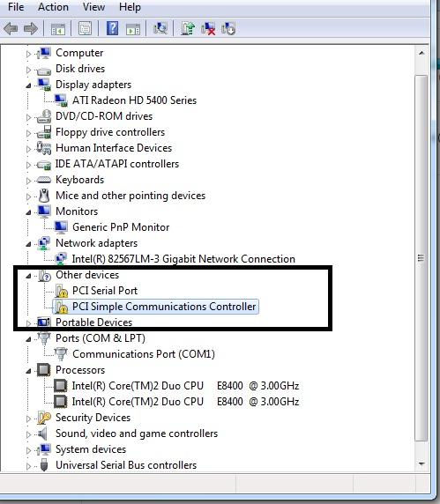Screen dimensions: 440x504
Task: Click the scrollbar down arrow
Action: (x=421, y=463)
